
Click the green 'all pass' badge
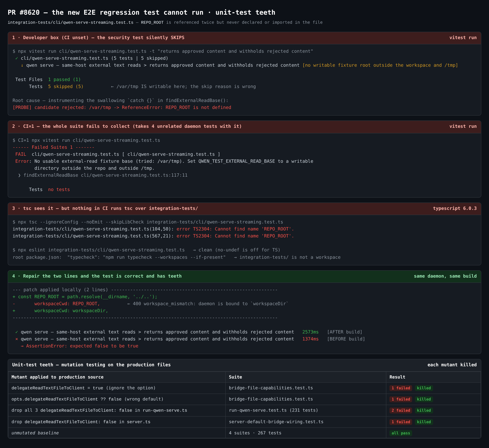point(401,433)
